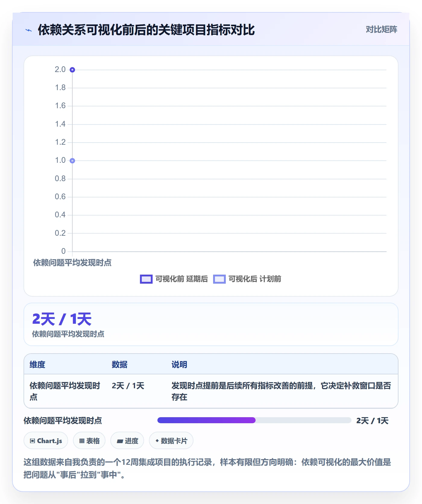Click the 1.6 y-axis tick label
Viewport: 422px width, 504px height.
(60, 106)
